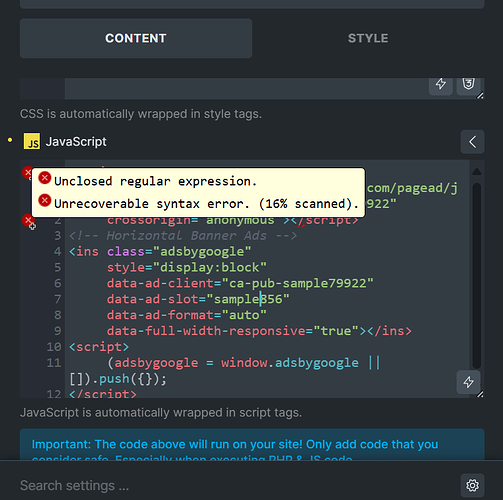Collapse the JavaScript section chevron

472,142
